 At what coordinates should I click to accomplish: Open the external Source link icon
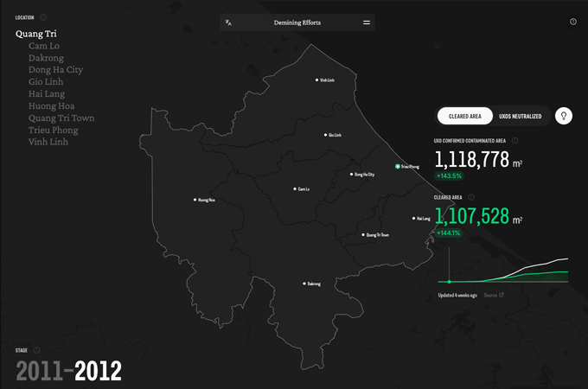coord(502,295)
